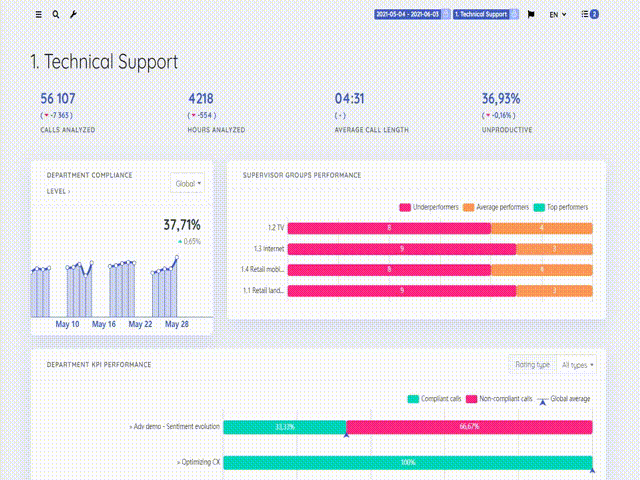640x480 pixels.
Task: Click the Optimizing CX KPI label
Action: tap(198, 463)
